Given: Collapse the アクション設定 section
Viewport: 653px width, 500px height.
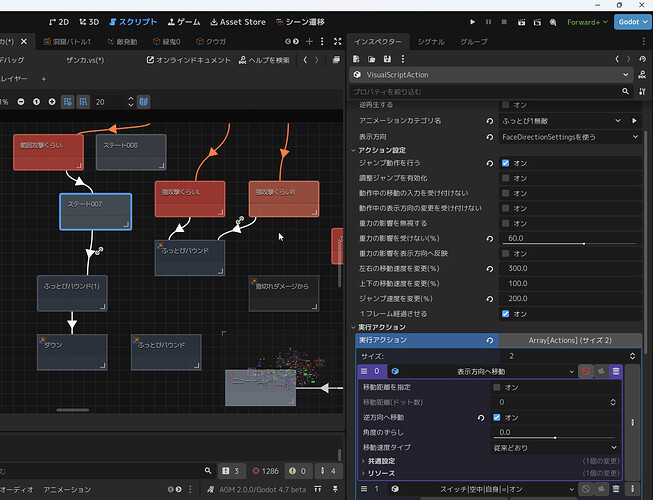Looking at the screenshot, I should 381,150.
